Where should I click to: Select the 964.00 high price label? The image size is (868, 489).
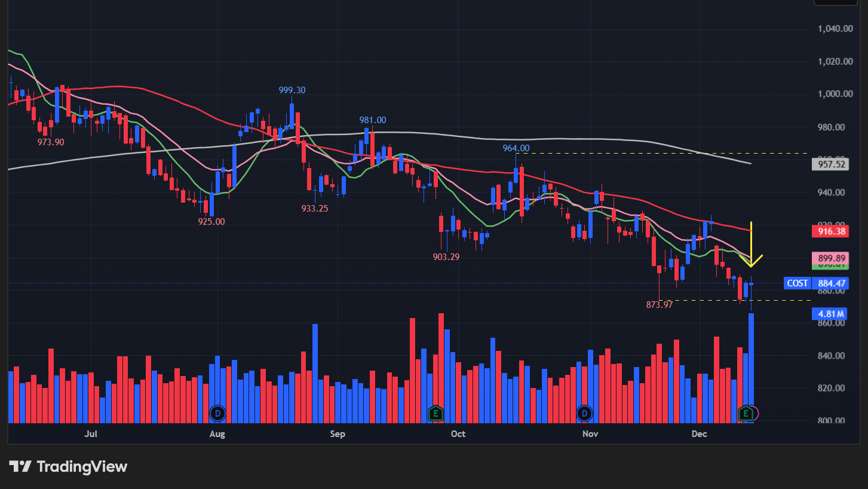[x=516, y=148]
